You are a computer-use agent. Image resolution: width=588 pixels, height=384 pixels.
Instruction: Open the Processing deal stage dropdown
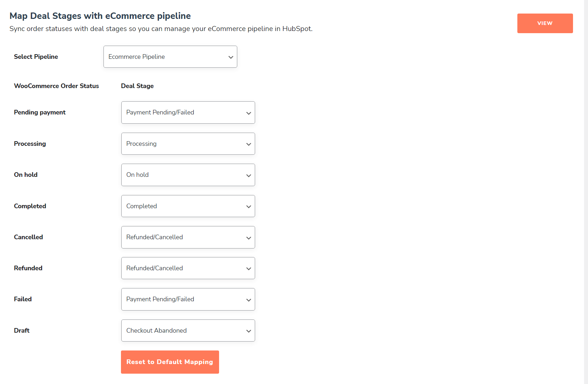[188, 144]
